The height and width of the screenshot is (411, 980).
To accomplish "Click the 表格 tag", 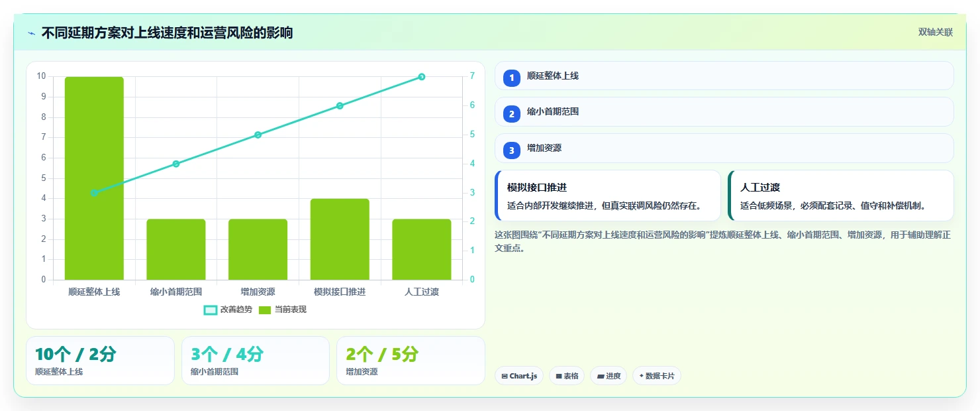I will pos(567,376).
